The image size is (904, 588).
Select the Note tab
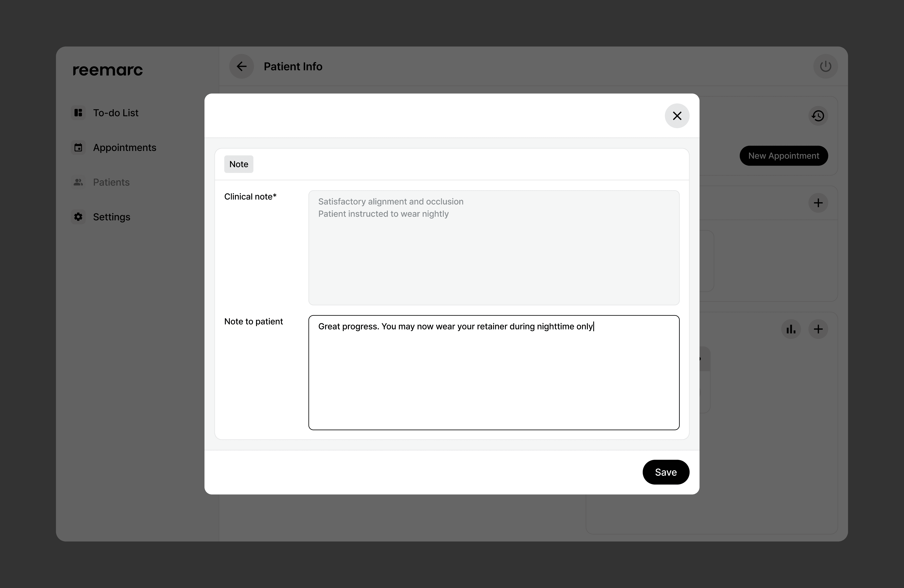(239, 164)
